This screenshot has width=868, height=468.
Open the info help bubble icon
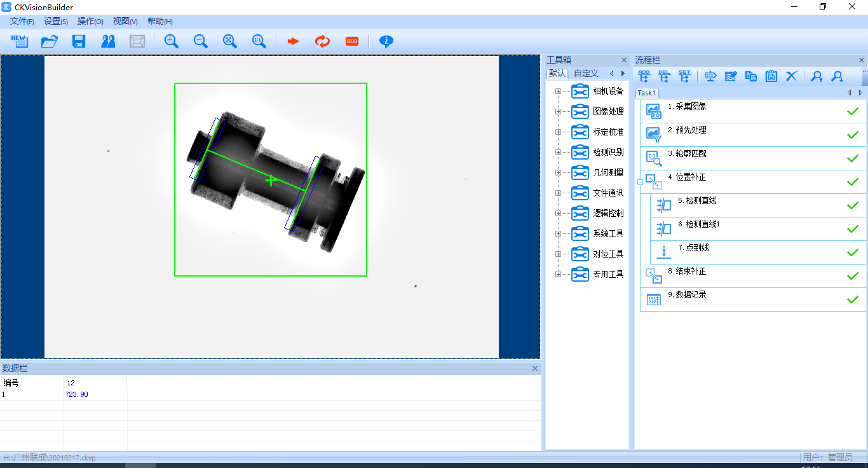(x=386, y=41)
